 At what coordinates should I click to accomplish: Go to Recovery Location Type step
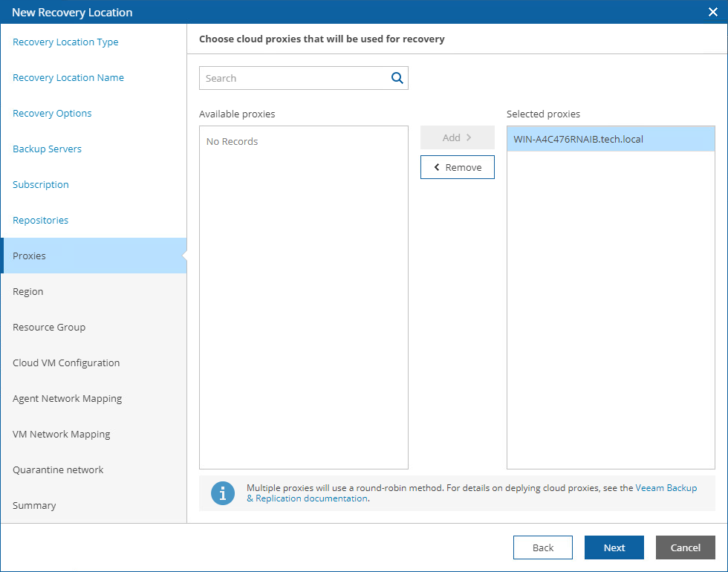[x=65, y=42]
